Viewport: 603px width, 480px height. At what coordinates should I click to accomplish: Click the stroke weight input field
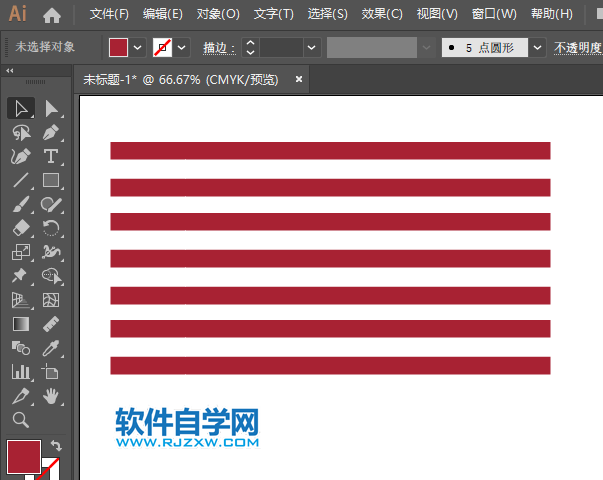[282, 48]
